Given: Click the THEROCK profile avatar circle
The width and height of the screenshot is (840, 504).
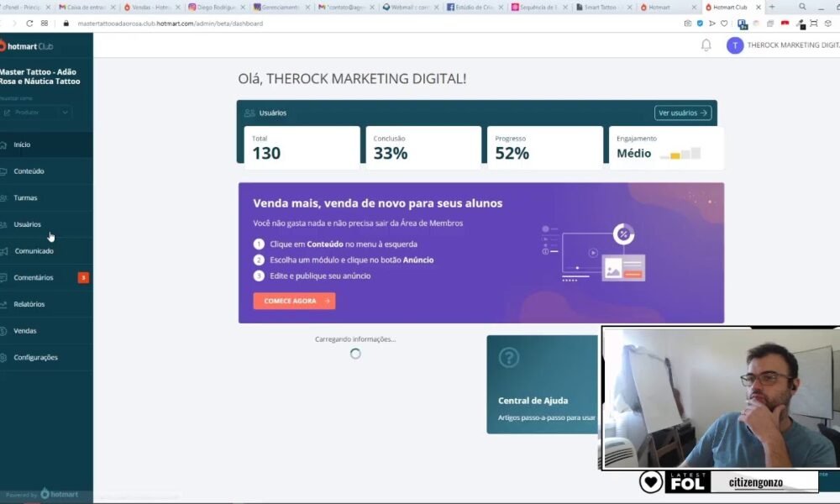Looking at the screenshot, I should [x=735, y=45].
